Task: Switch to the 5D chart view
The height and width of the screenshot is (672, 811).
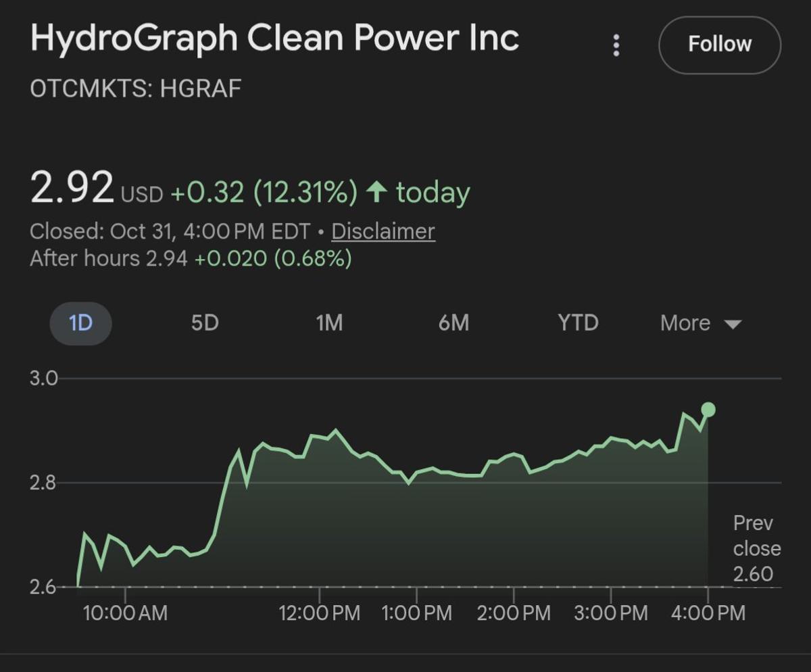Action: (x=205, y=322)
